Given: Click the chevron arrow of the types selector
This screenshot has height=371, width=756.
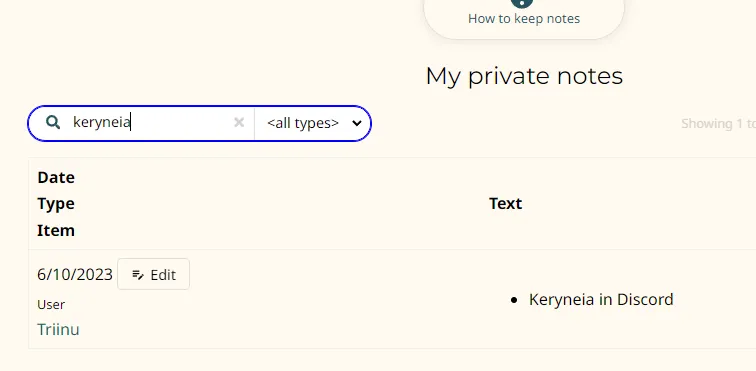Looking at the screenshot, I should [357, 123].
